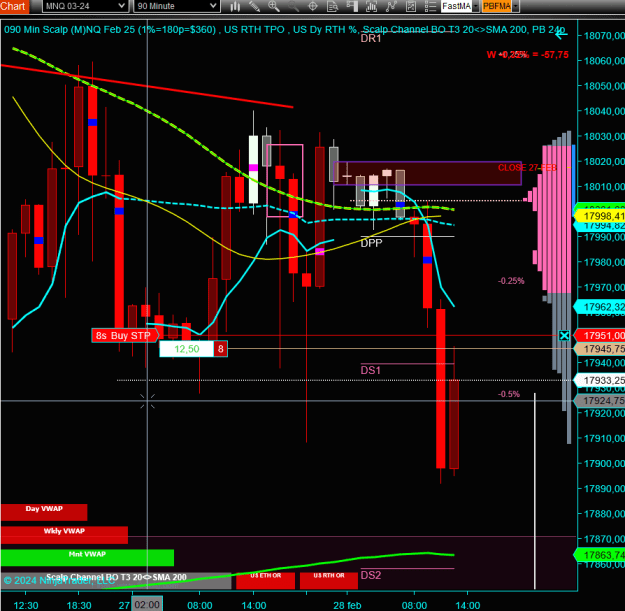Click the 12,50 order price box

187,349
